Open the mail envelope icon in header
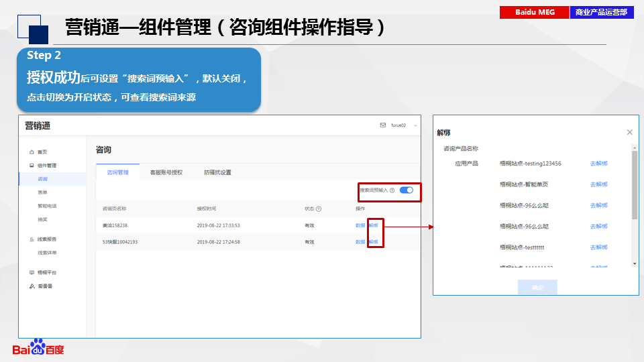This screenshot has width=644, height=362. [x=383, y=125]
